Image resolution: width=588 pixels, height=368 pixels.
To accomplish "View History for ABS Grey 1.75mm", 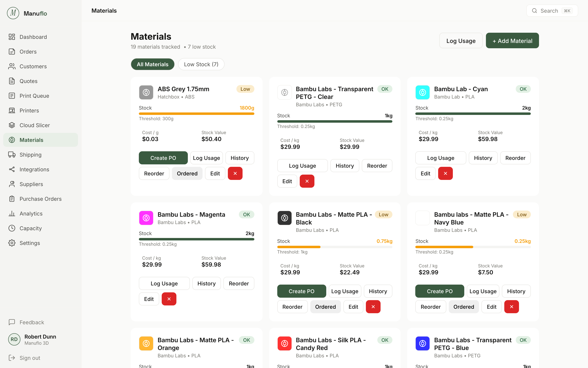I will (239, 158).
